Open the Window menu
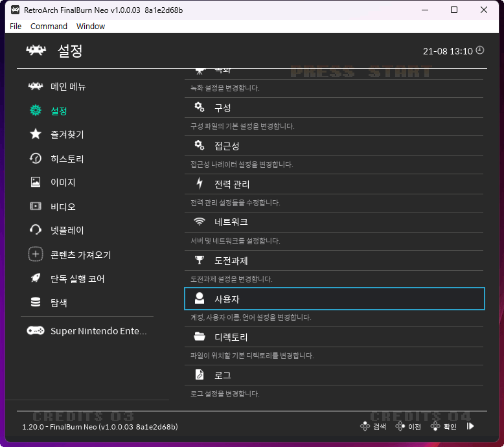 [91, 27]
